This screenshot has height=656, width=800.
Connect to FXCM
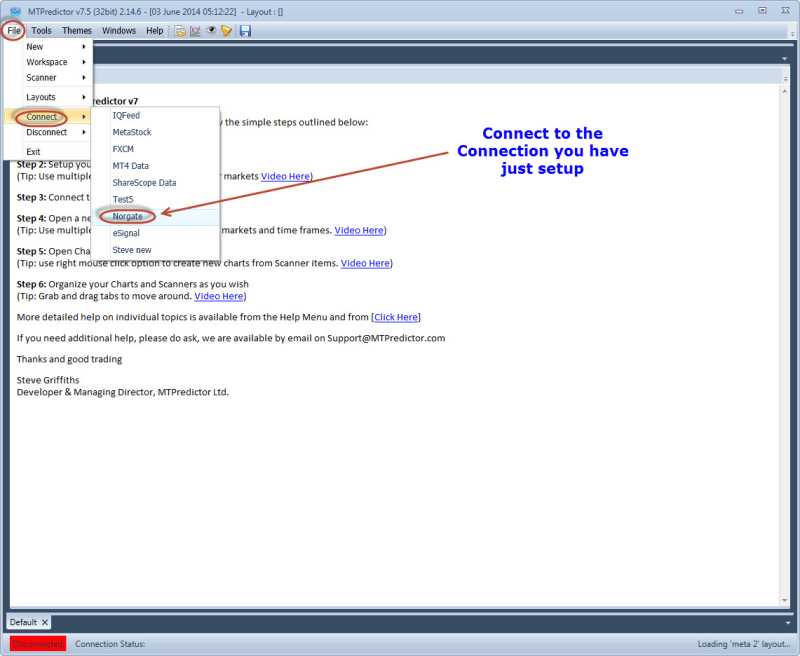(x=156, y=149)
